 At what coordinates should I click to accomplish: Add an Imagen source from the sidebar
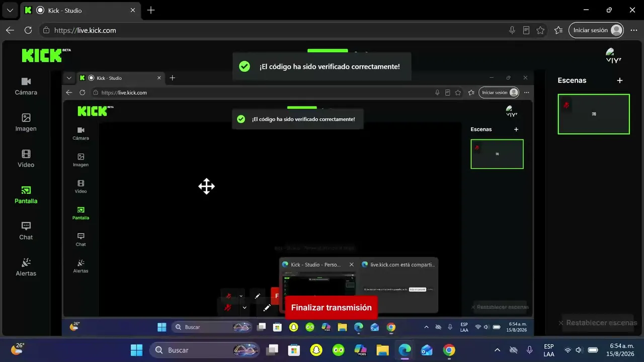26,122
